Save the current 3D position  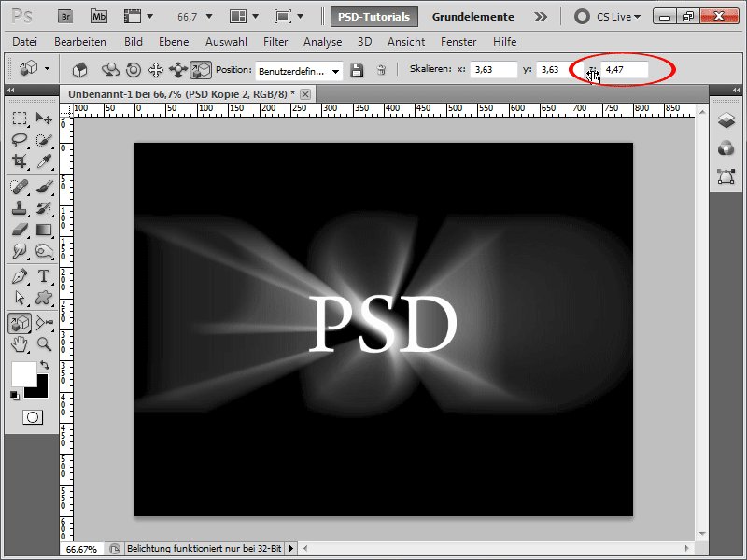357,70
